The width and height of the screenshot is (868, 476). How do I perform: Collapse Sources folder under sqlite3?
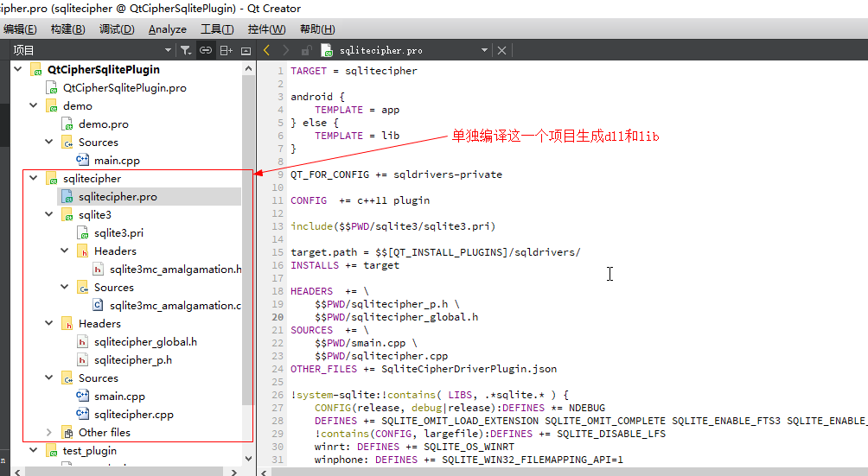click(x=65, y=287)
